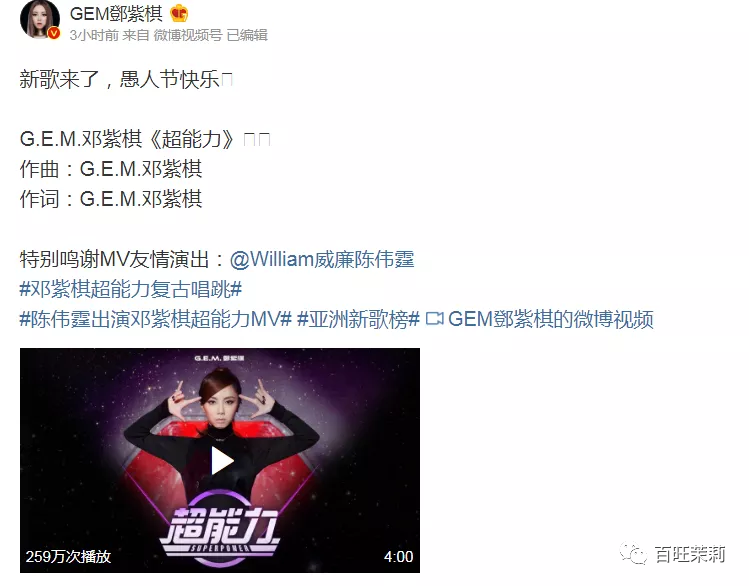The image size is (749, 586).
Task: Click the WeChat logo in watermark
Action: coord(633,554)
